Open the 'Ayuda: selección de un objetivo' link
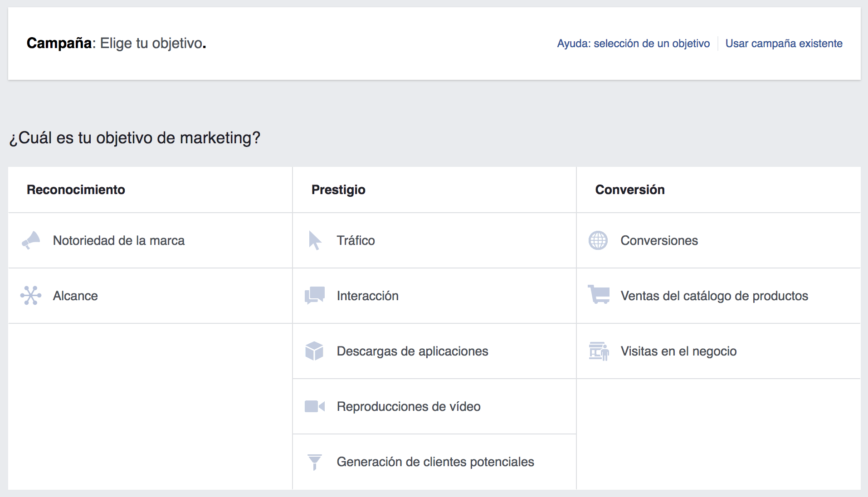The image size is (868, 497). point(634,44)
